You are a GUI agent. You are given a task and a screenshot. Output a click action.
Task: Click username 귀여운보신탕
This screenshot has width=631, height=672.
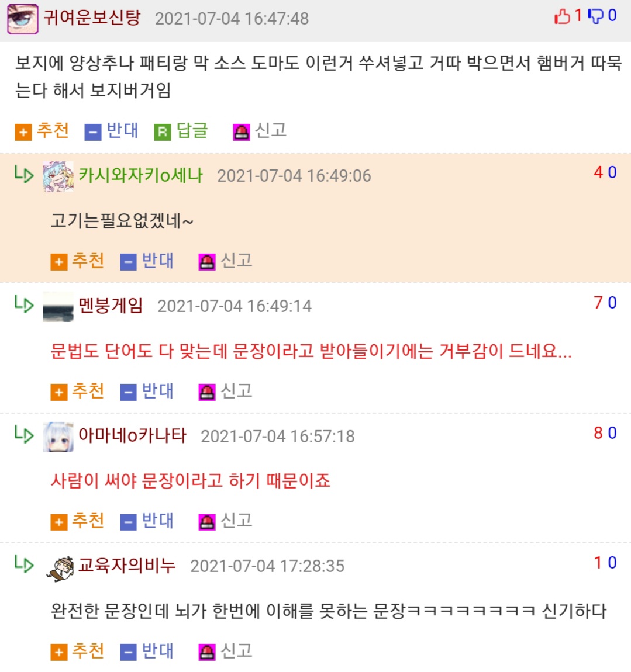pyautogui.click(x=92, y=18)
